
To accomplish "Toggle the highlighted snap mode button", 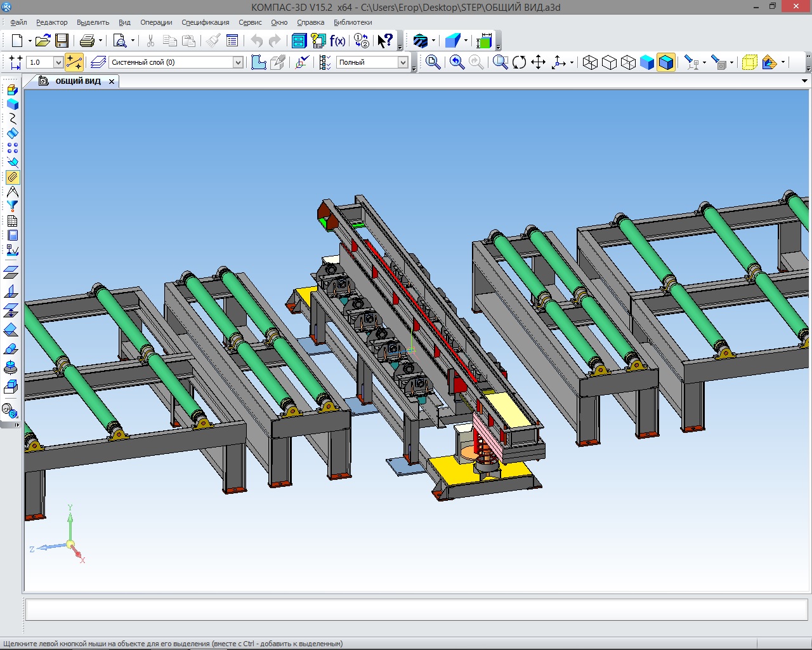I will point(74,62).
